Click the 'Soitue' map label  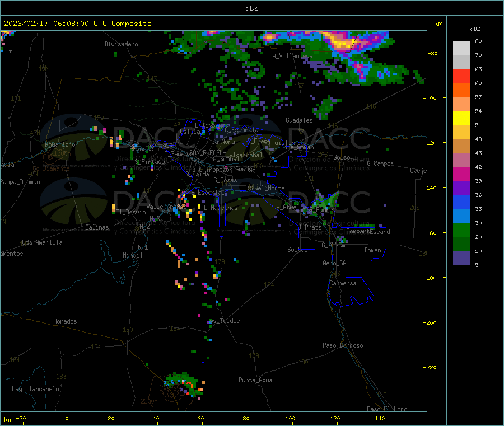coord(297,250)
